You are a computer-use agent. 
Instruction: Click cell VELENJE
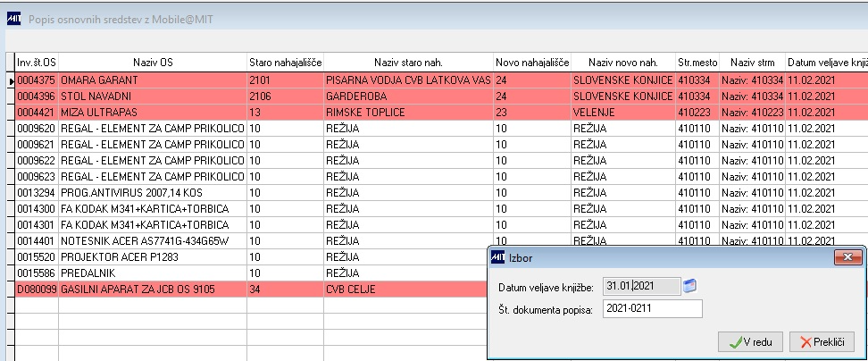click(x=622, y=113)
